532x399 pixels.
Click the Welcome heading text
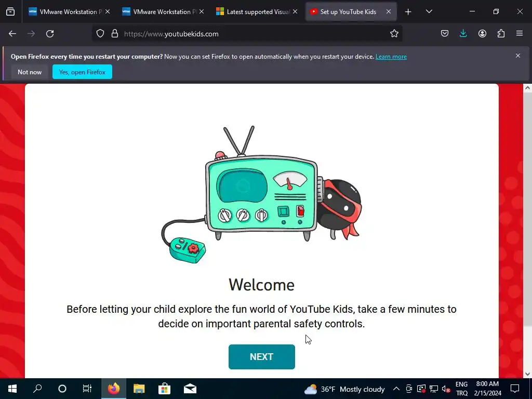[262, 285]
